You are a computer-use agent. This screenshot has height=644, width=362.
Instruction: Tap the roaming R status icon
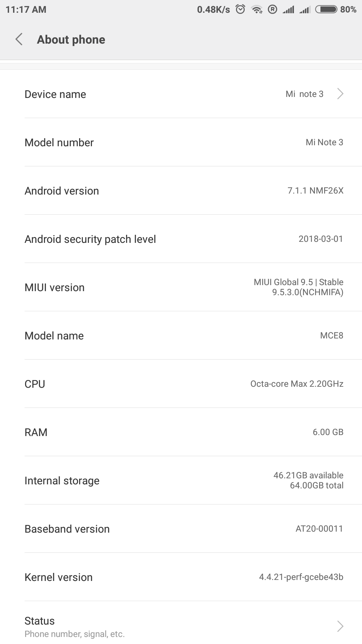[x=273, y=9]
